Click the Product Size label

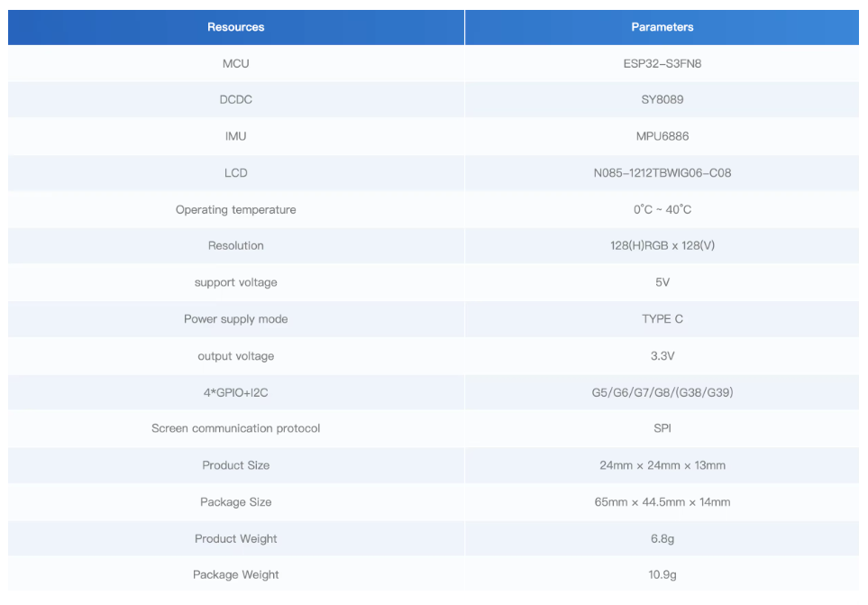[236, 465]
